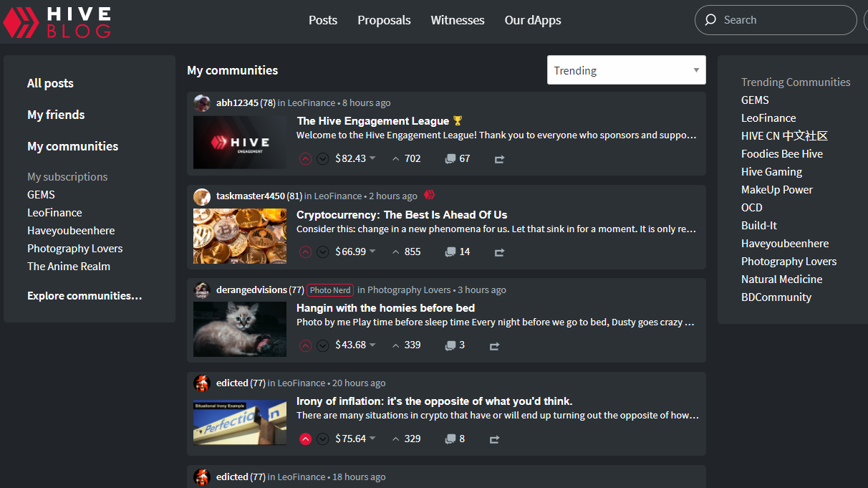The image size is (868, 488).
Task: Reblog the Hive Engagement League post
Action: point(499,159)
